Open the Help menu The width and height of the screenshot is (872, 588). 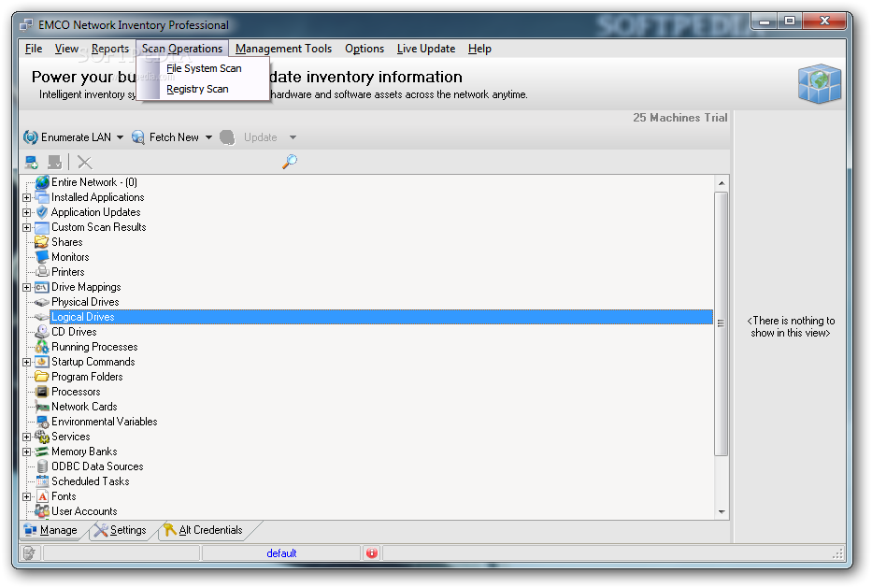tap(479, 49)
